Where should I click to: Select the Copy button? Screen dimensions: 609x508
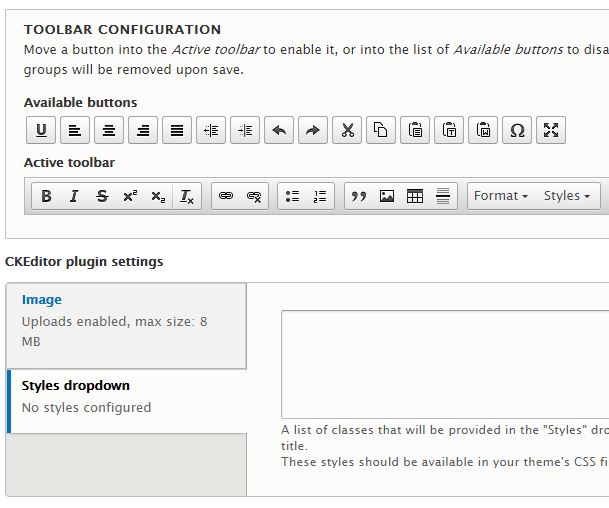coord(381,130)
